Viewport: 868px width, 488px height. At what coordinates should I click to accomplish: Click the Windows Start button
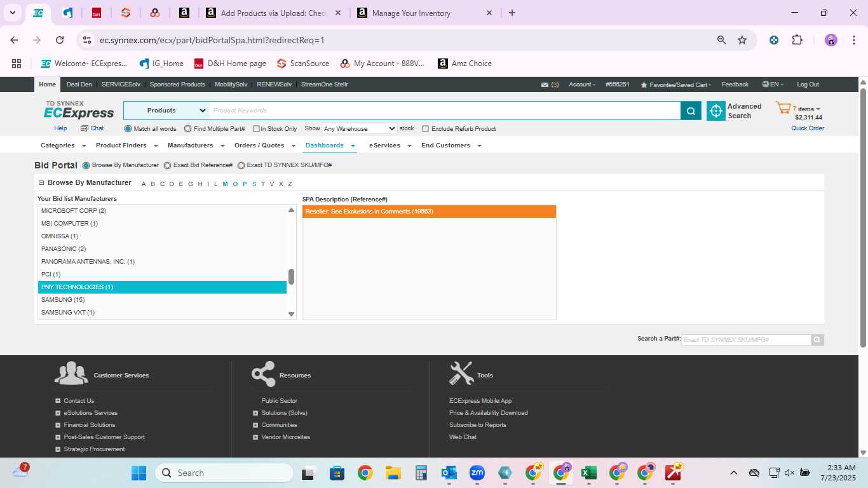pyautogui.click(x=139, y=473)
